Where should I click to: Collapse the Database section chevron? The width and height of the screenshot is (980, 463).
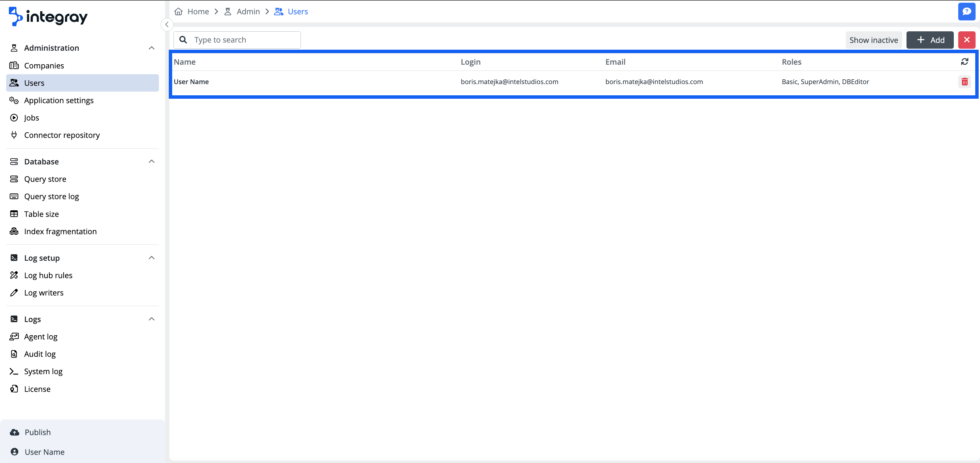(151, 161)
